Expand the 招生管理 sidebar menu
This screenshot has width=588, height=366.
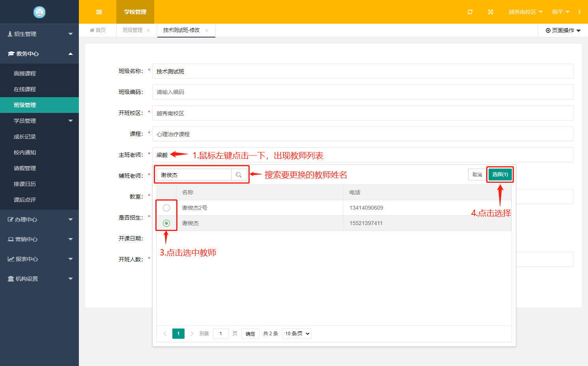click(x=39, y=34)
